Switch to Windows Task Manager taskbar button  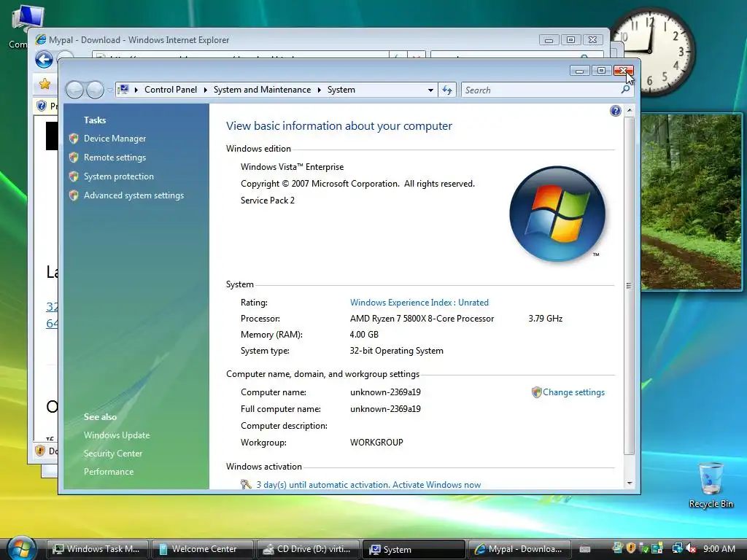(x=97, y=549)
